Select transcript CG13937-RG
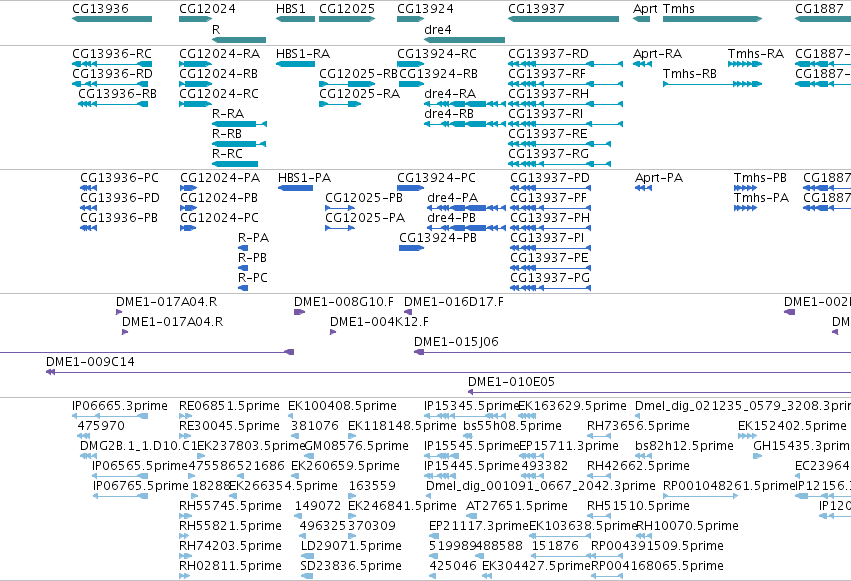Screen dimensions: 851x581 (560, 164)
